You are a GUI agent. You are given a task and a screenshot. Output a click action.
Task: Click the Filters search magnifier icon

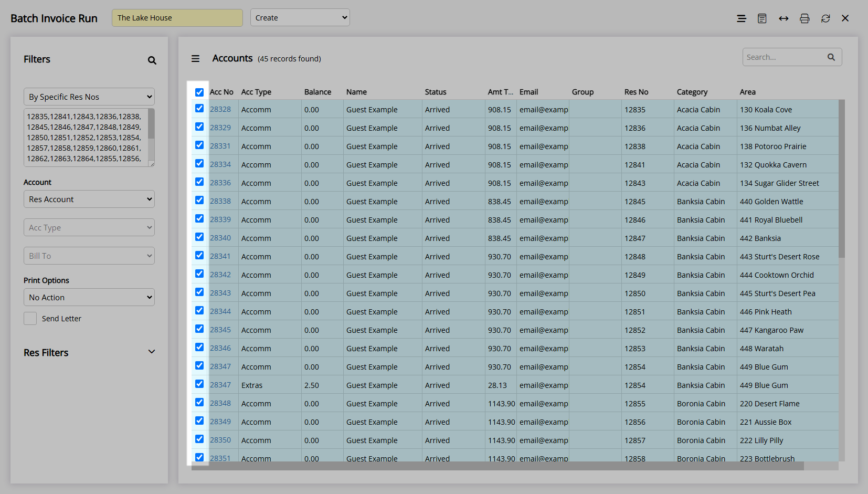click(152, 60)
